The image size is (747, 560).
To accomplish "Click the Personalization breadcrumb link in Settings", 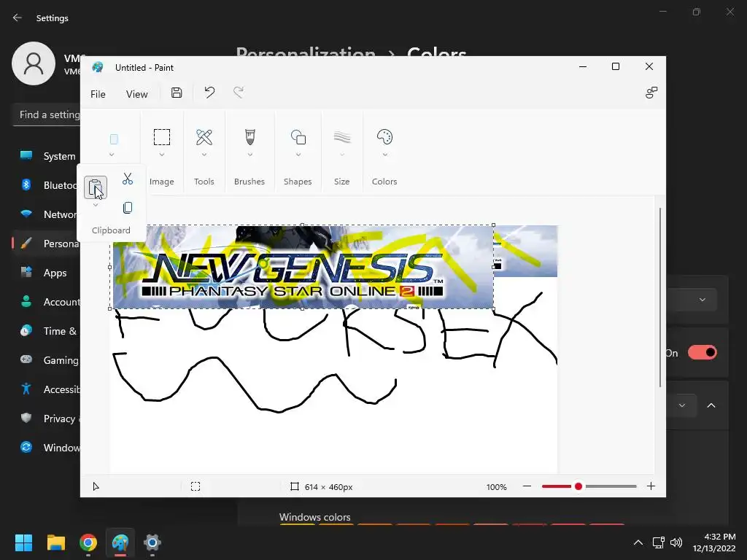I will tap(306, 51).
